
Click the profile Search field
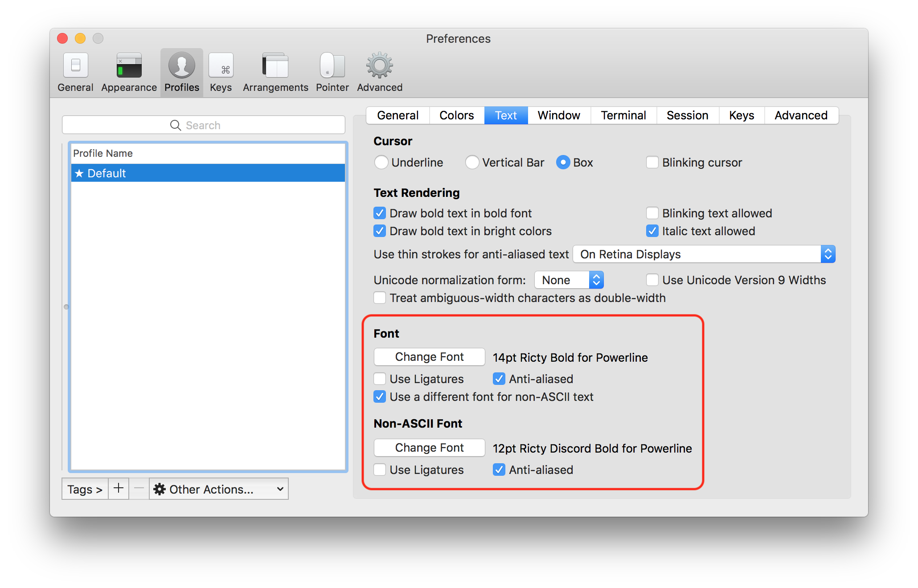pos(204,125)
